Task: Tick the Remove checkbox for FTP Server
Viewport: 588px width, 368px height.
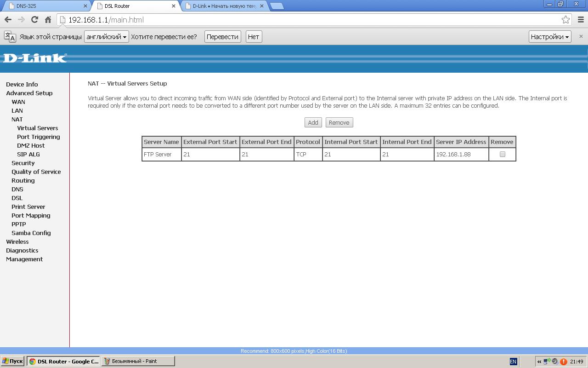Action: 502,154
